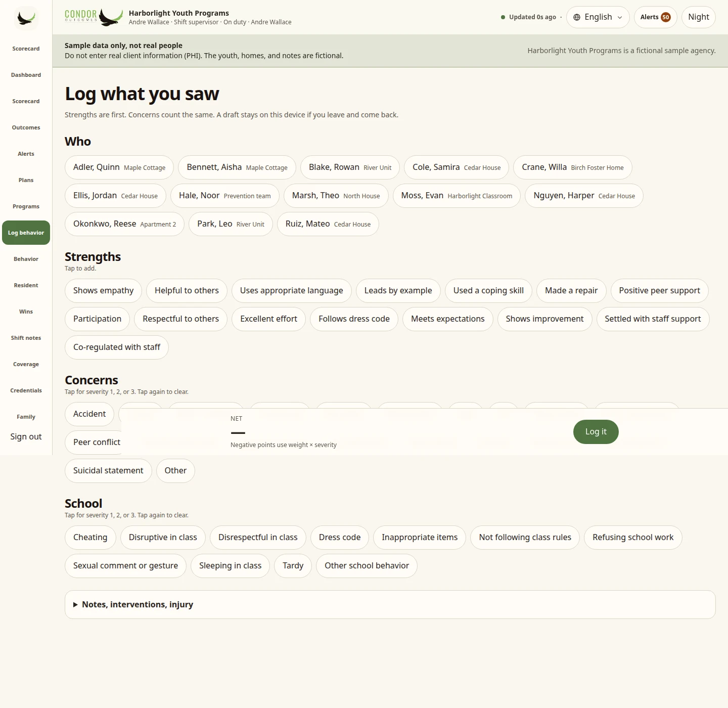Select youth Adler, Quinn
The height and width of the screenshot is (708, 728).
(119, 167)
